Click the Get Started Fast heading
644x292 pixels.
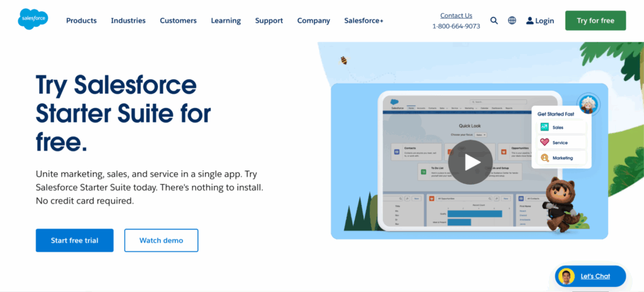[x=556, y=114]
